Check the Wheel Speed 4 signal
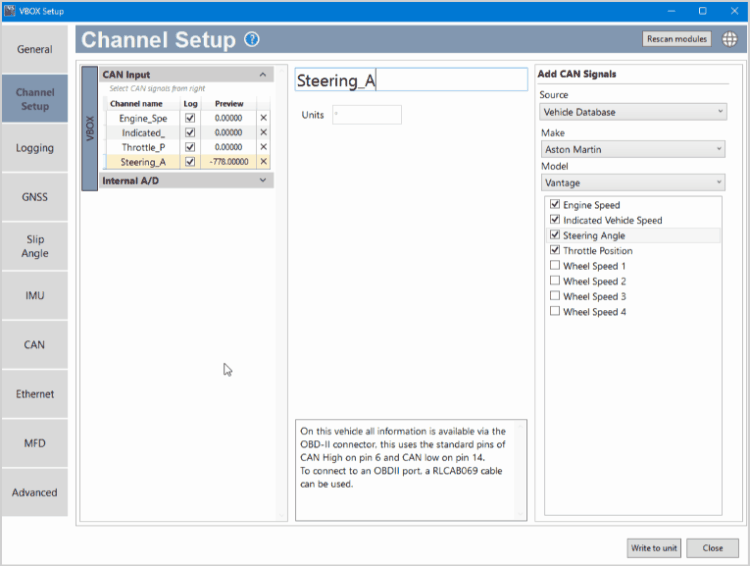Image resolution: width=750 pixels, height=566 pixels. point(555,311)
